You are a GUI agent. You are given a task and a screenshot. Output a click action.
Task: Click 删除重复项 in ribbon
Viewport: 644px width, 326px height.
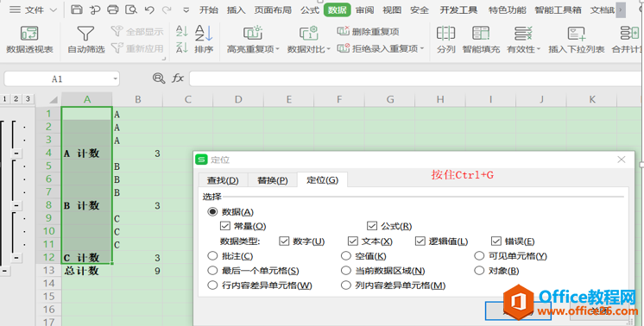tap(368, 31)
